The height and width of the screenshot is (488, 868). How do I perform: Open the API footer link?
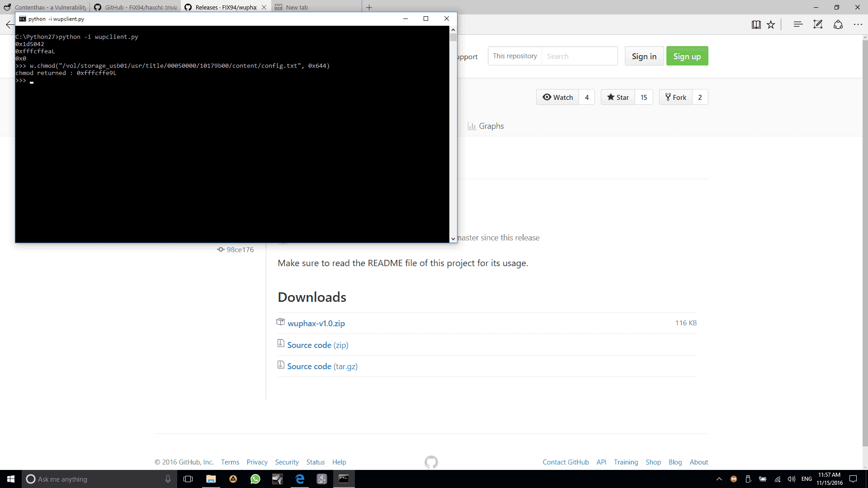coord(601,462)
